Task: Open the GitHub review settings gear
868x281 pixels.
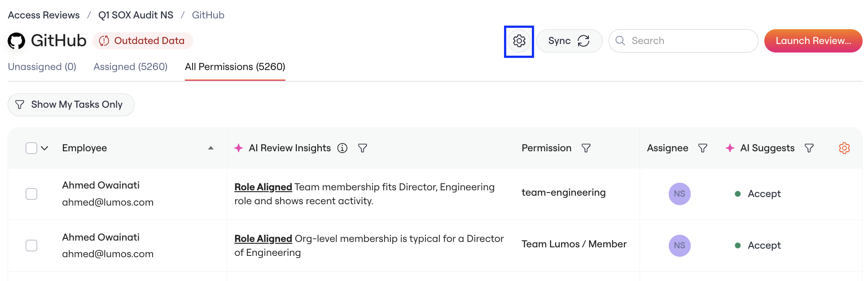Action: [x=519, y=41]
